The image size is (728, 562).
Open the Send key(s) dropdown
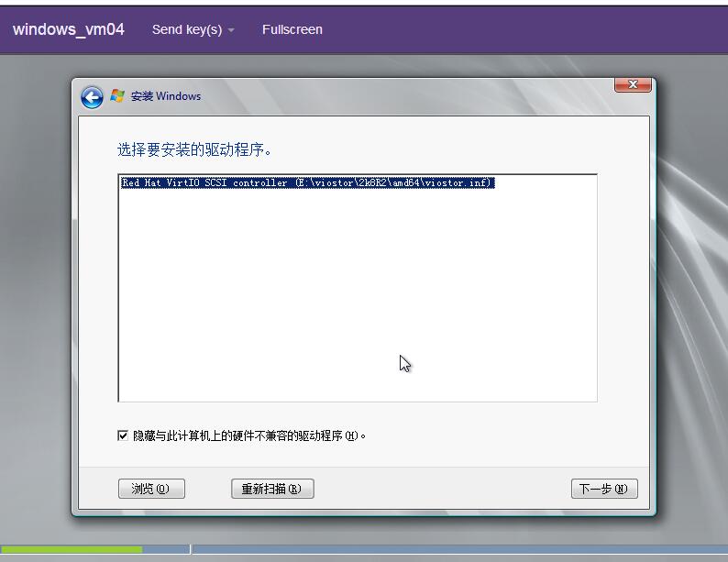coord(193,29)
